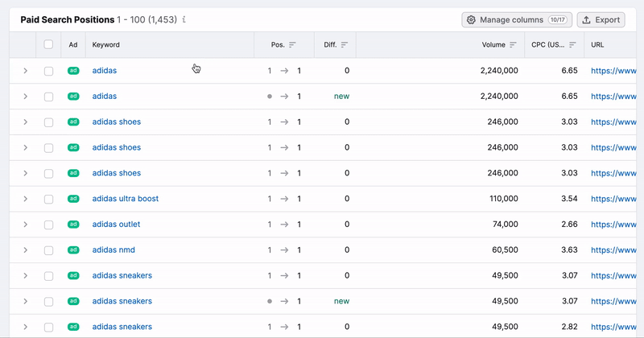Sort by the Diff. column sort icon

coord(345,45)
